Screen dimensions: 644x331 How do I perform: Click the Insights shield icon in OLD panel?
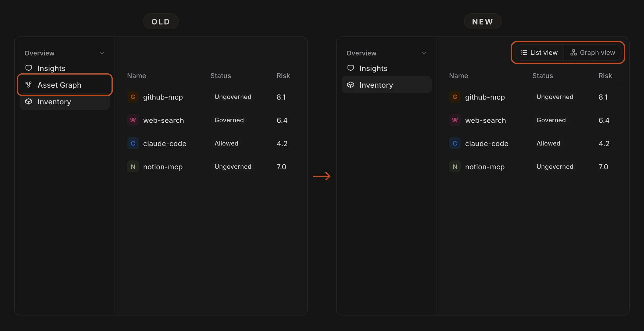click(x=29, y=68)
